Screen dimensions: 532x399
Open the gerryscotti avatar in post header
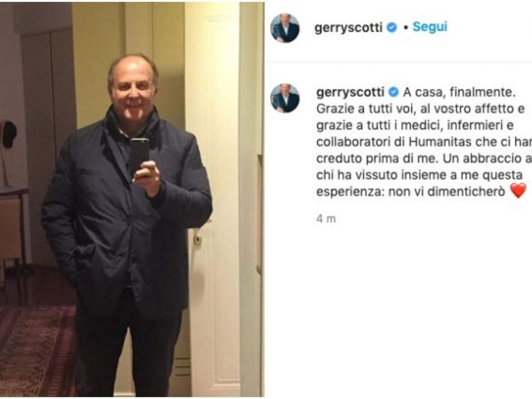point(285,28)
